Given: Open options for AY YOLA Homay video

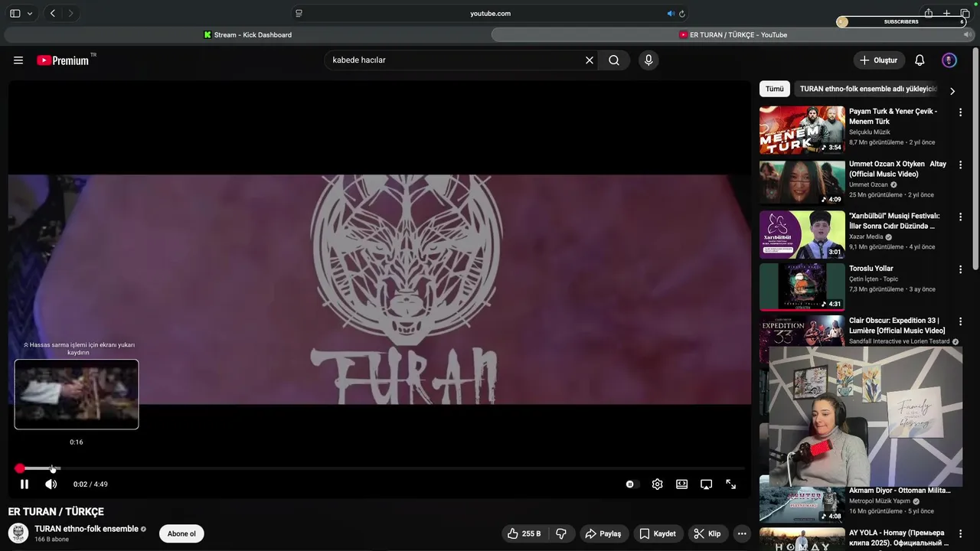Looking at the screenshot, I should 960,533.
